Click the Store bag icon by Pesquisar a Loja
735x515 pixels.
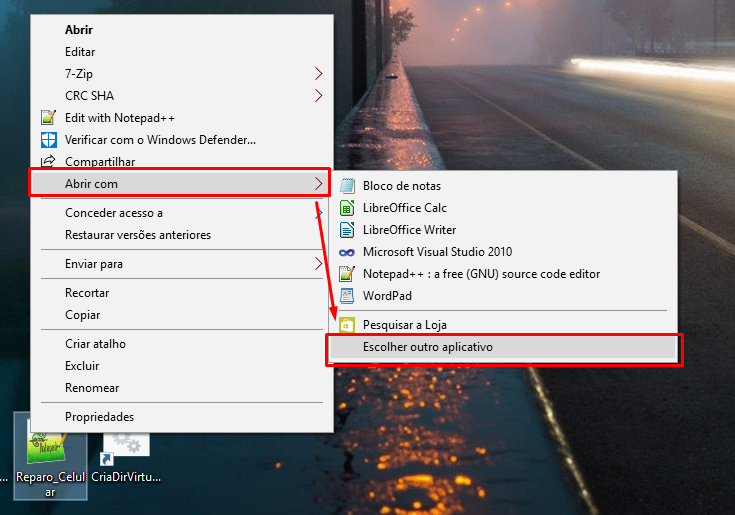(347, 325)
